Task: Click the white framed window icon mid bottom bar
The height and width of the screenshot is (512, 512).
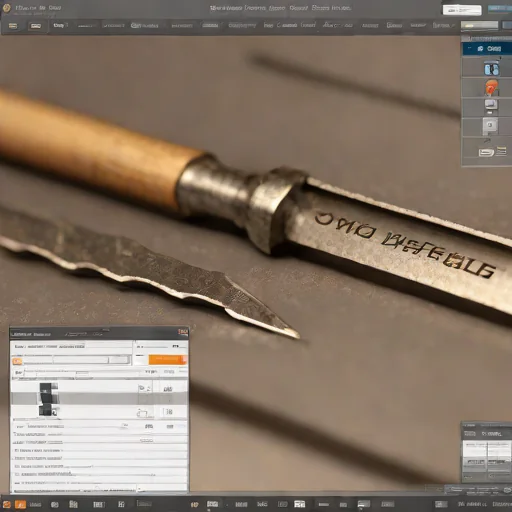Action: click(x=299, y=504)
